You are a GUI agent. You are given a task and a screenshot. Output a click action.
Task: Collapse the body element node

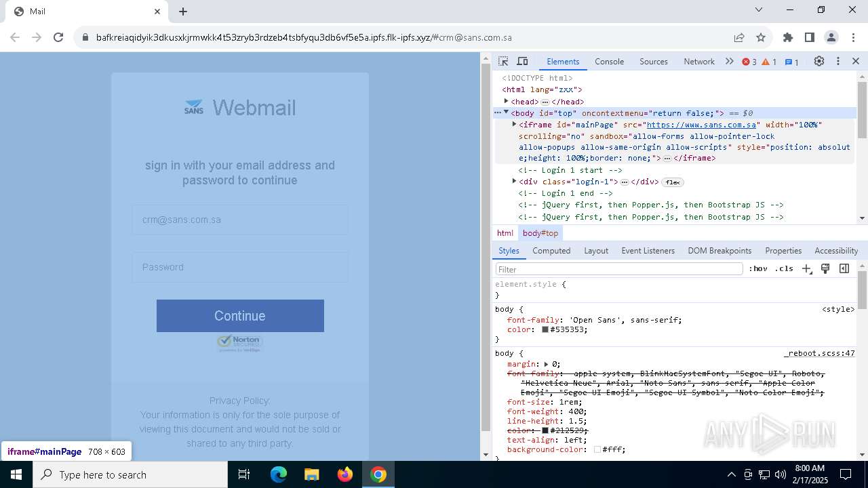(506, 113)
